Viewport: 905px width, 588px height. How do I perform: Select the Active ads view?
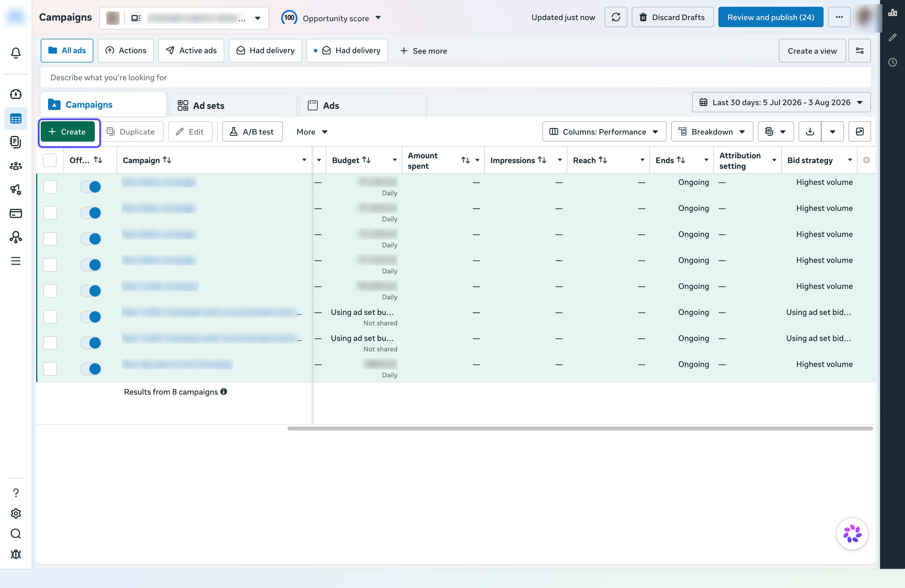191,50
